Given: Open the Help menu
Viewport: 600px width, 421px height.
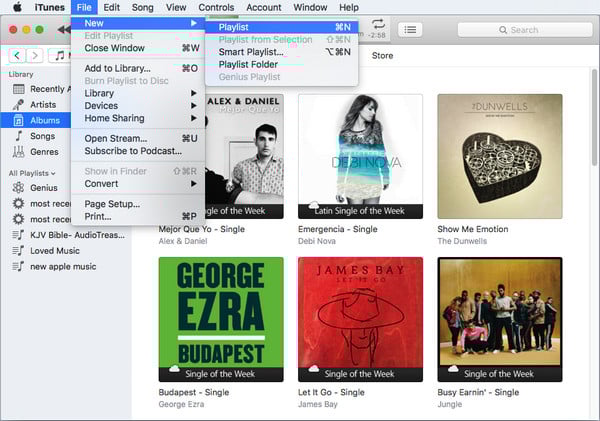Looking at the screenshot, I should click(x=349, y=7).
